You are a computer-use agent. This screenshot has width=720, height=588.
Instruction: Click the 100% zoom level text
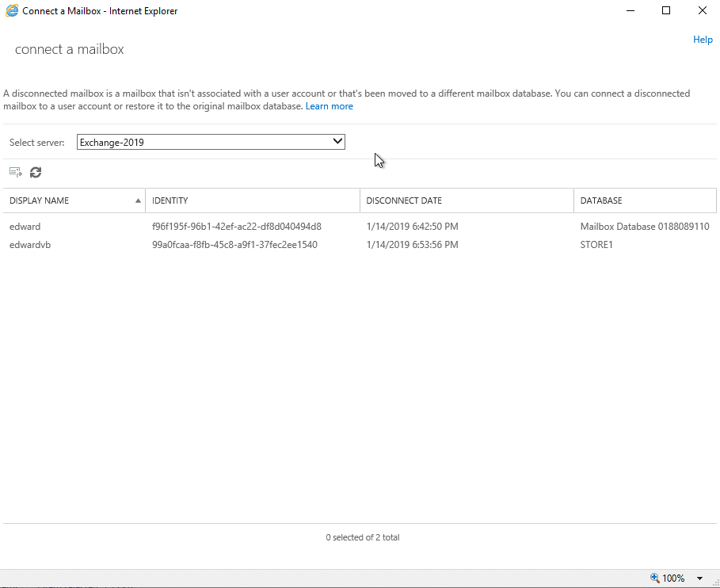coord(673,578)
